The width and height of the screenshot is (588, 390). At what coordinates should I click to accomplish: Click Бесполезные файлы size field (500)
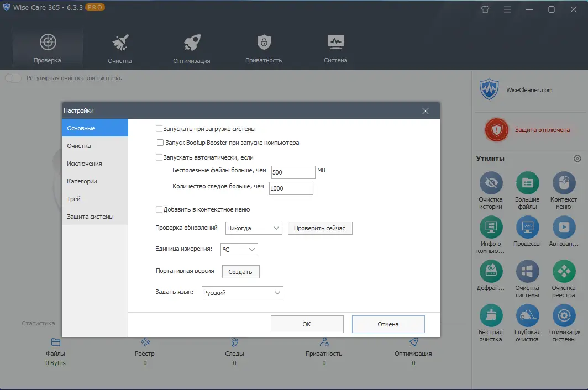(293, 172)
